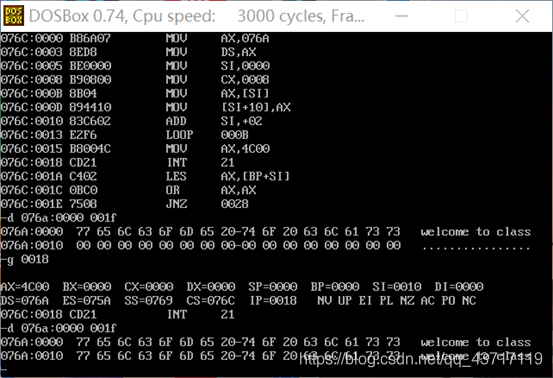Minimize the DOSBox window

pos(401,16)
